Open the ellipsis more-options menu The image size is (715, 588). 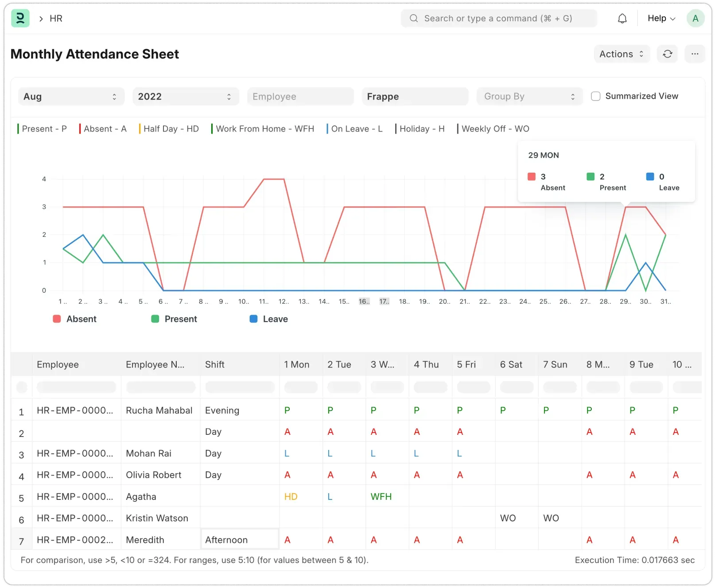695,54
